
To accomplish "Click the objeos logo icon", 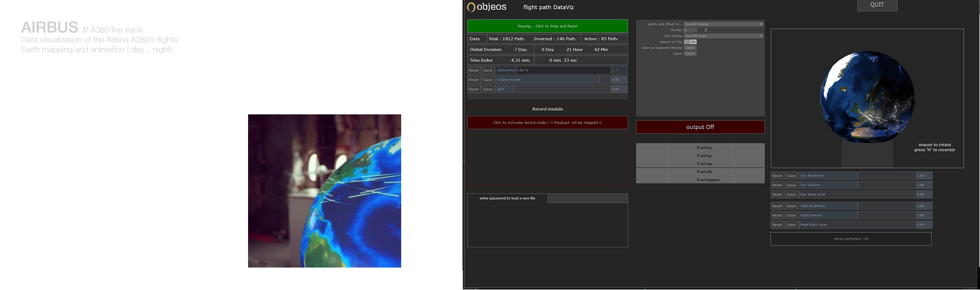I will pyautogui.click(x=471, y=7).
